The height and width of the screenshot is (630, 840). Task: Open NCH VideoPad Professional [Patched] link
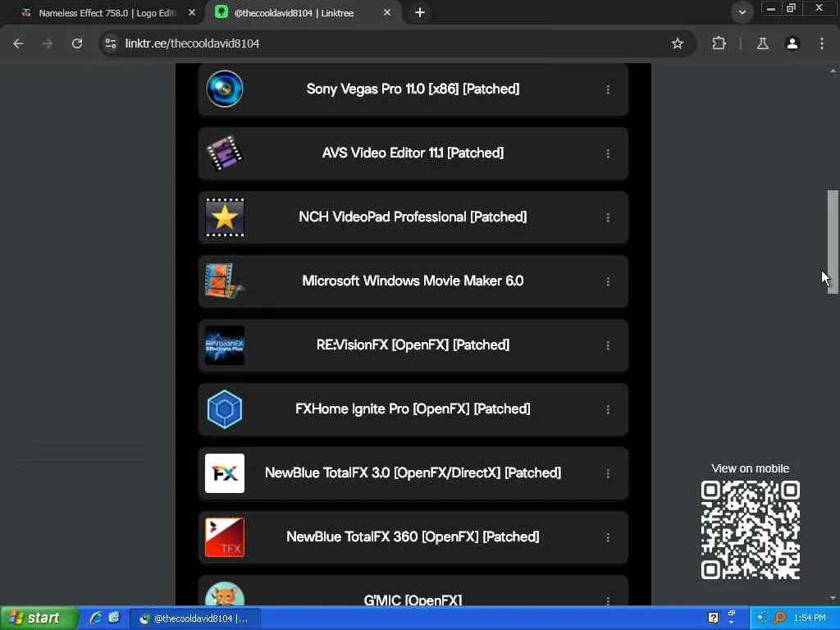413,217
